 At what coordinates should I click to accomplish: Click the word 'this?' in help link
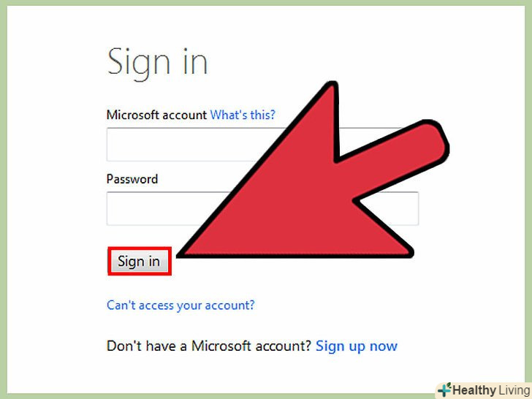pyautogui.click(x=262, y=115)
